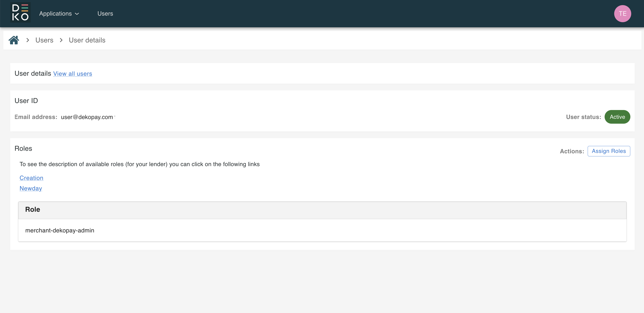Click the Assign Roles button
Viewport: 644px width, 313px height.
[x=608, y=151]
